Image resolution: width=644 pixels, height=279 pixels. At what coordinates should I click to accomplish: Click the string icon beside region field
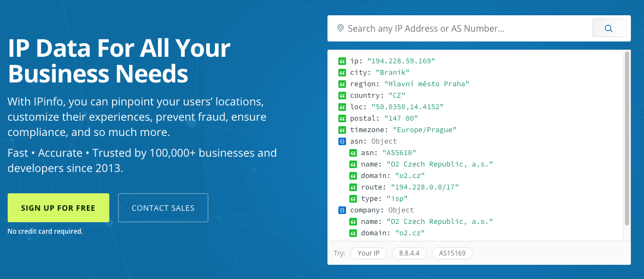click(x=342, y=84)
